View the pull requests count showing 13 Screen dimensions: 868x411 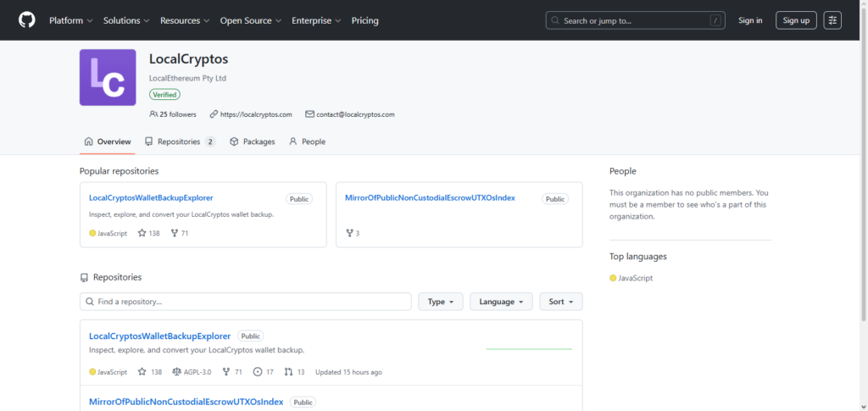(x=295, y=372)
